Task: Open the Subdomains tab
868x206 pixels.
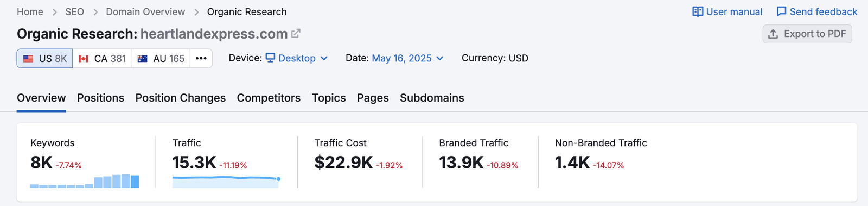Action: (432, 98)
